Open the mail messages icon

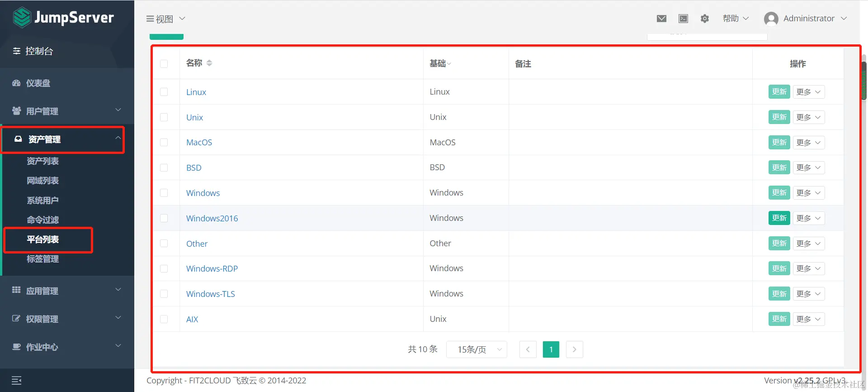(661, 19)
